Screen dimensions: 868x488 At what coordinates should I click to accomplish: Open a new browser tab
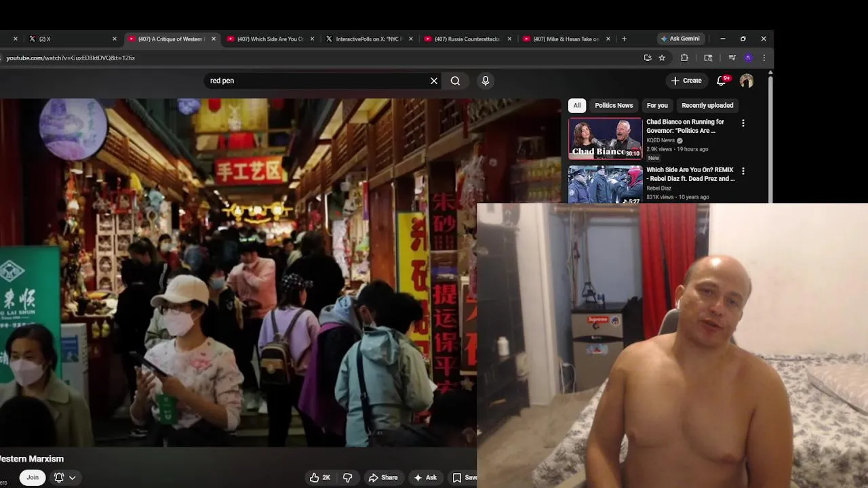(x=624, y=39)
